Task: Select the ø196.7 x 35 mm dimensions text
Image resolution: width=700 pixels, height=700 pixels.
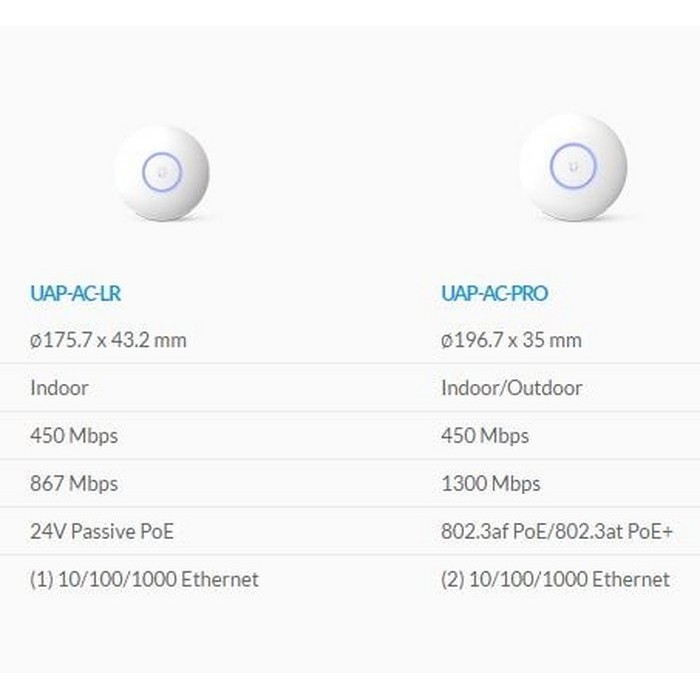Action: pos(511,340)
